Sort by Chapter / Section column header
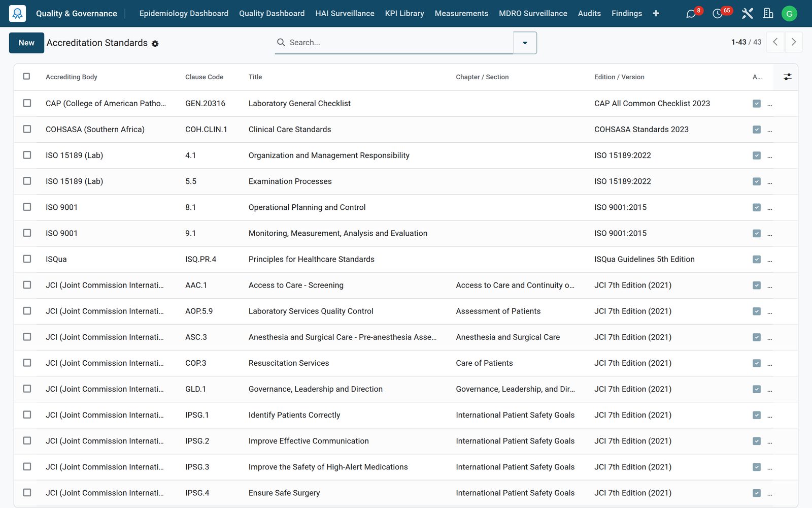Screen dimensions: 812x508 pos(482,77)
